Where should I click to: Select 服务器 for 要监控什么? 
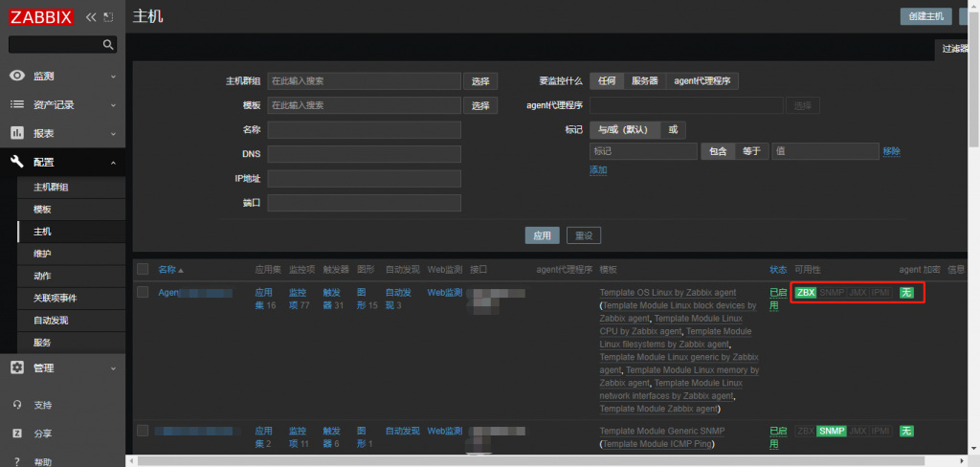tap(644, 80)
